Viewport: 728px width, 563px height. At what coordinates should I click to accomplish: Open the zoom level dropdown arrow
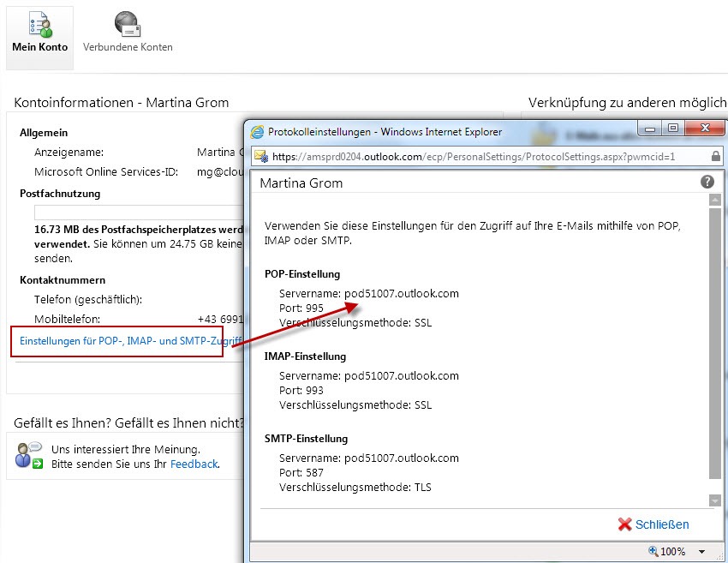click(x=701, y=551)
